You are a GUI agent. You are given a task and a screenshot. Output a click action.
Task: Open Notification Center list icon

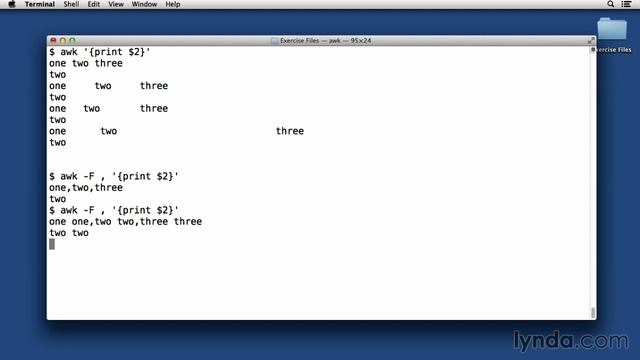click(x=626, y=4)
